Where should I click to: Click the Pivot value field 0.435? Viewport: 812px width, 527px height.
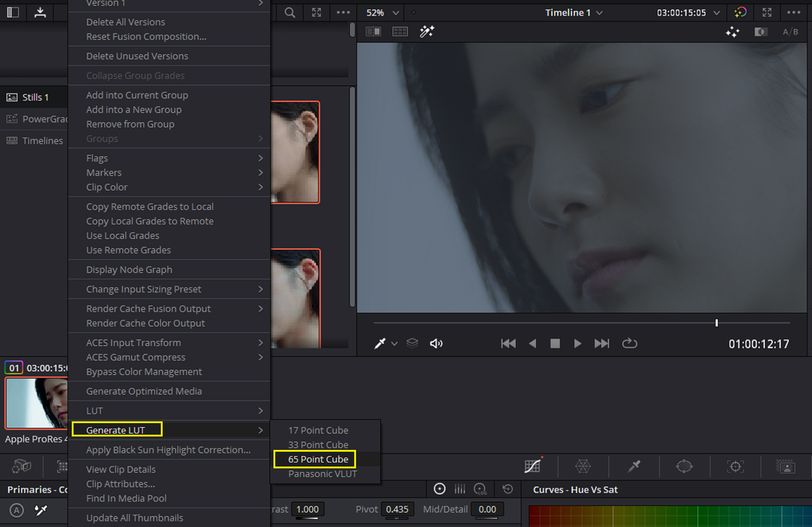[x=397, y=509]
